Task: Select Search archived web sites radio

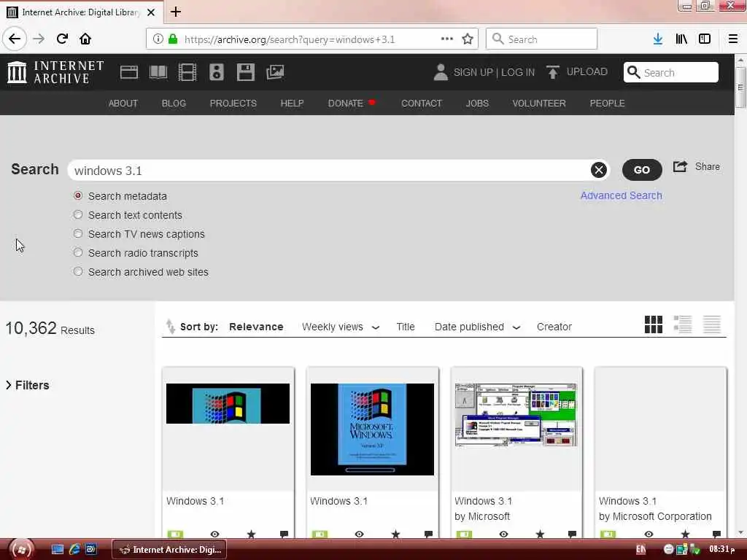Action: pos(78,271)
